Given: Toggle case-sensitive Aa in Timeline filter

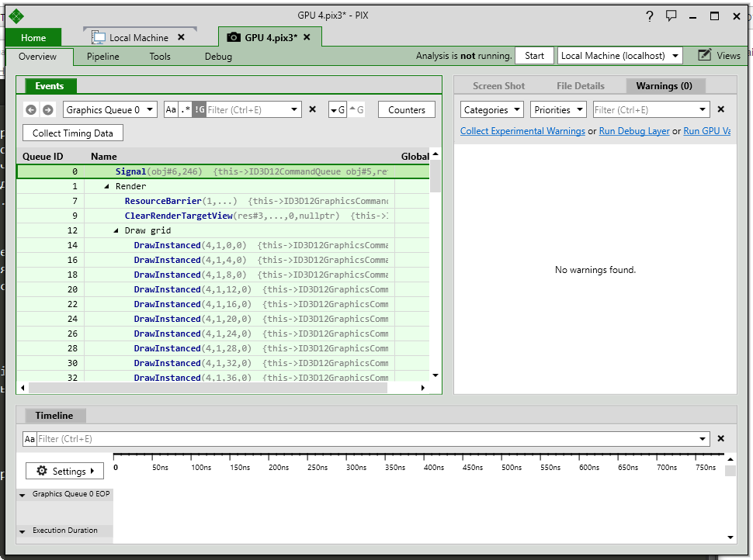Looking at the screenshot, I should pos(29,439).
